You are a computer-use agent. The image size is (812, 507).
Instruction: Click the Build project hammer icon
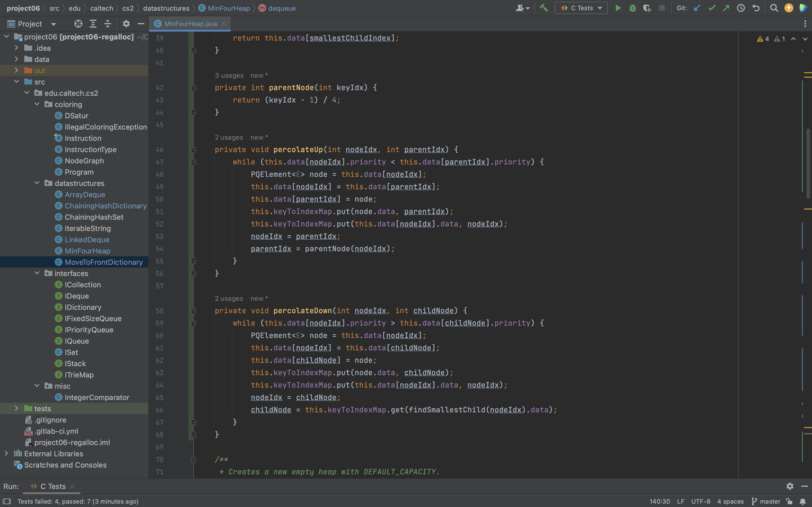pyautogui.click(x=544, y=8)
